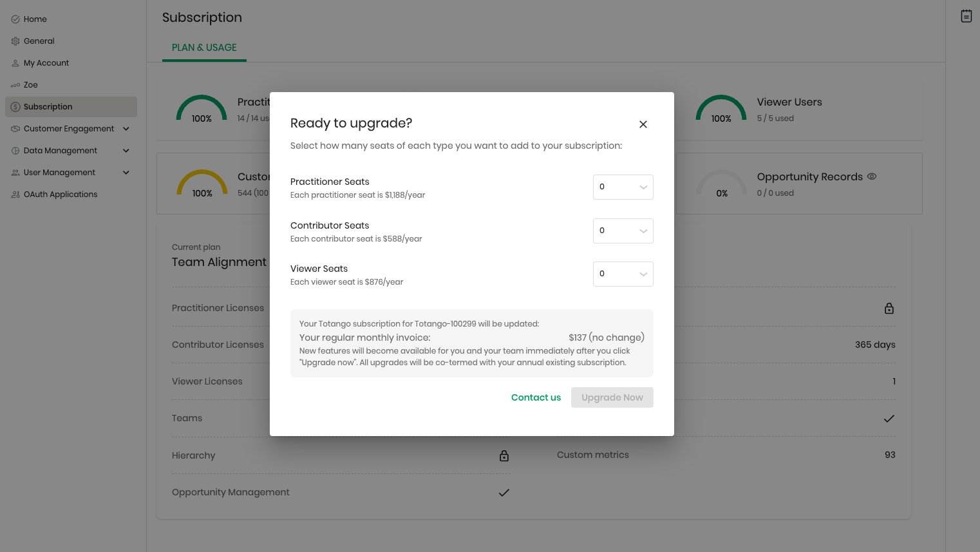
Task: Click the Contact us link
Action: (x=536, y=397)
